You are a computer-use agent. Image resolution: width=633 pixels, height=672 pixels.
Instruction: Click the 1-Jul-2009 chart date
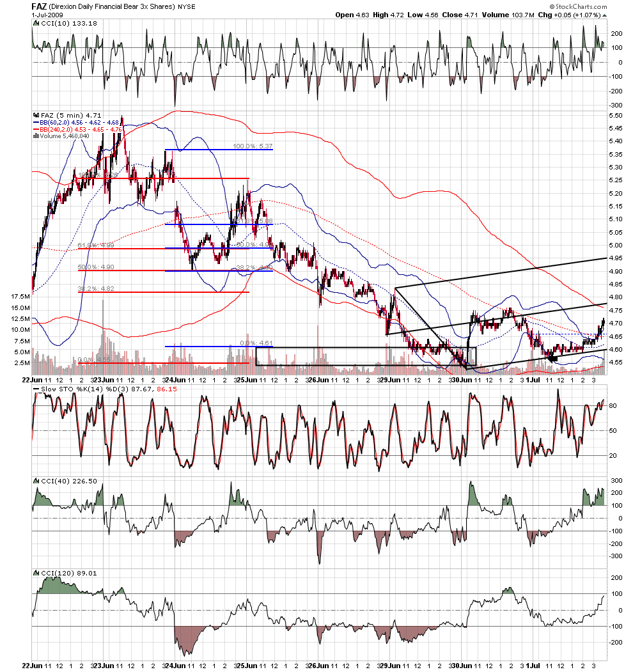[x=47, y=15]
